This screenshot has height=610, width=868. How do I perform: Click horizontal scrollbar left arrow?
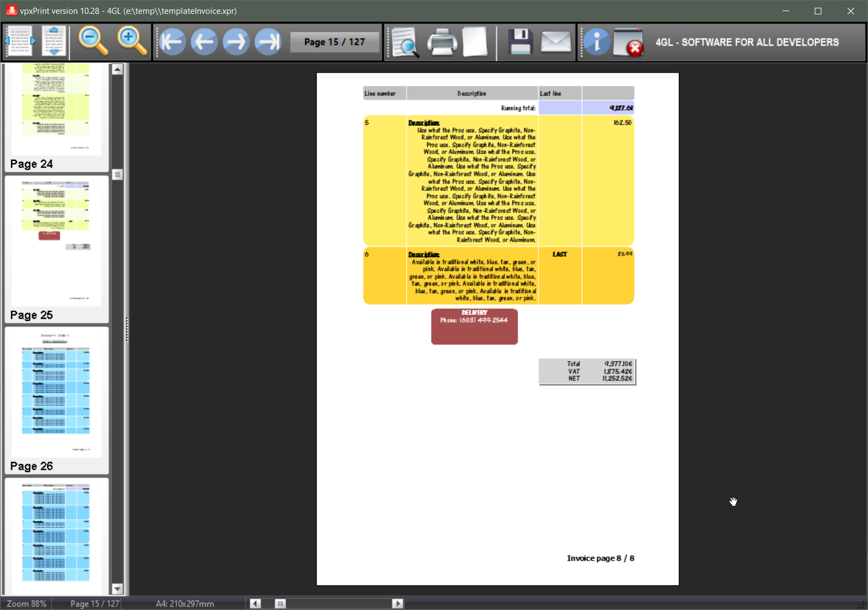point(255,603)
